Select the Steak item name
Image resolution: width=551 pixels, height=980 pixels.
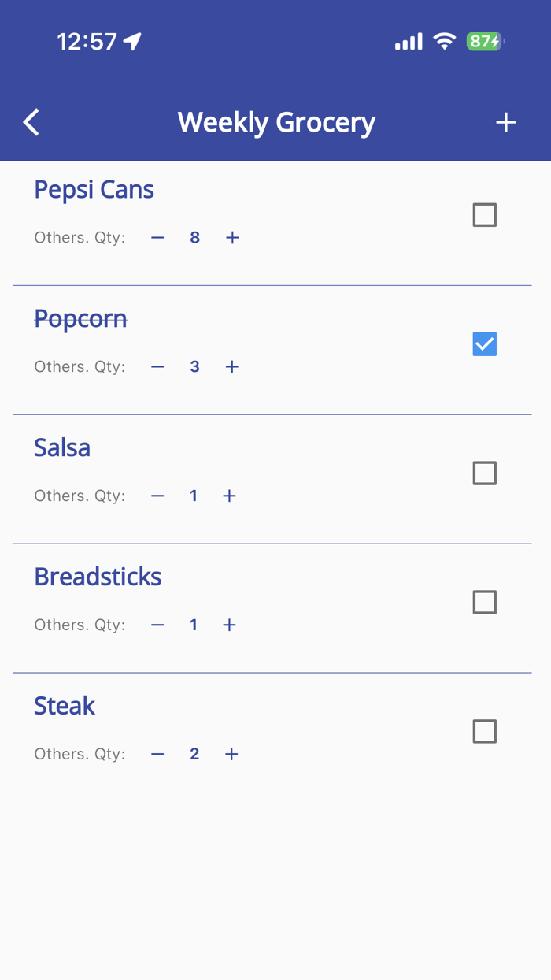[65, 706]
